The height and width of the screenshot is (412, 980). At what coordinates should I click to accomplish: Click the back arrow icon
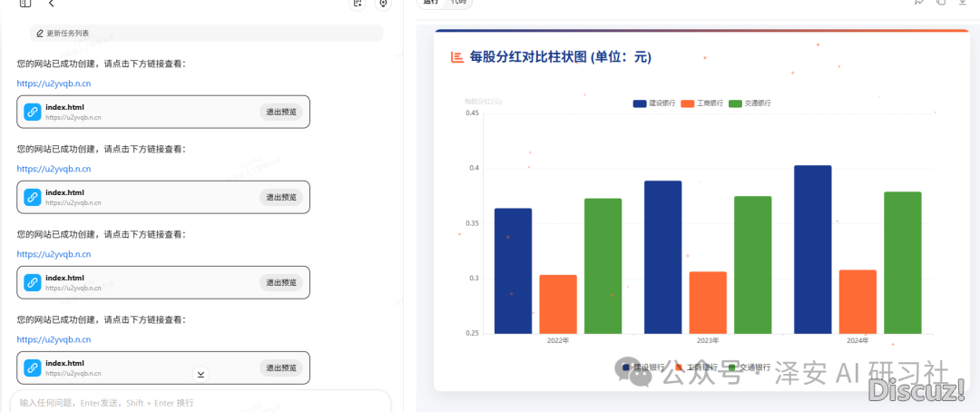[51, 4]
